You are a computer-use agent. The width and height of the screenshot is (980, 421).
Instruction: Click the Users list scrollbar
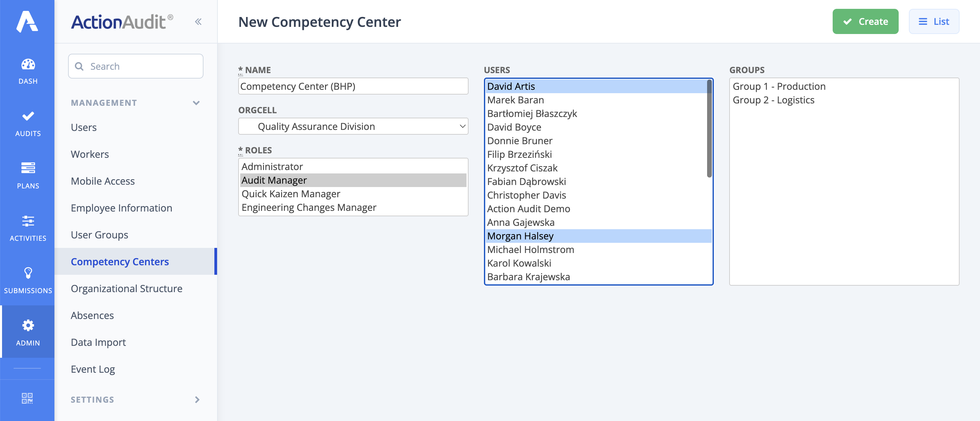click(x=709, y=129)
